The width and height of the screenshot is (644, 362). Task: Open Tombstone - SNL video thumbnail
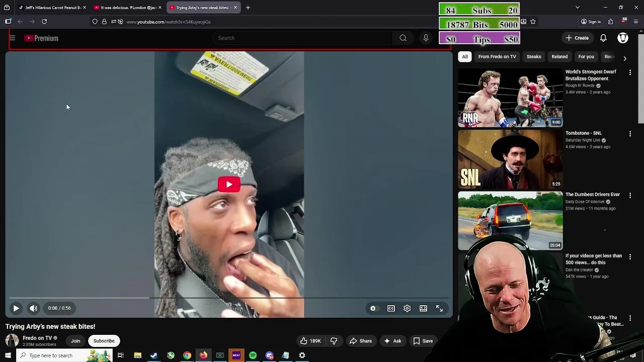[510, 159]
